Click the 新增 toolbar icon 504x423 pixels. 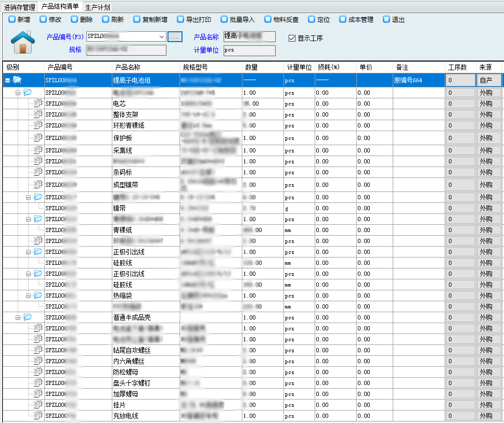(12, 20)
